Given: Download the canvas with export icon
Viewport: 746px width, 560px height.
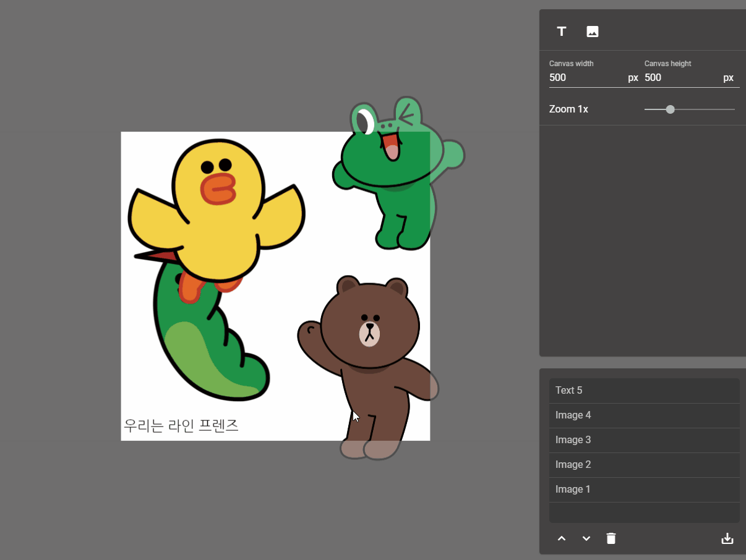Looking at the screenshot, I should coord(727,538).
